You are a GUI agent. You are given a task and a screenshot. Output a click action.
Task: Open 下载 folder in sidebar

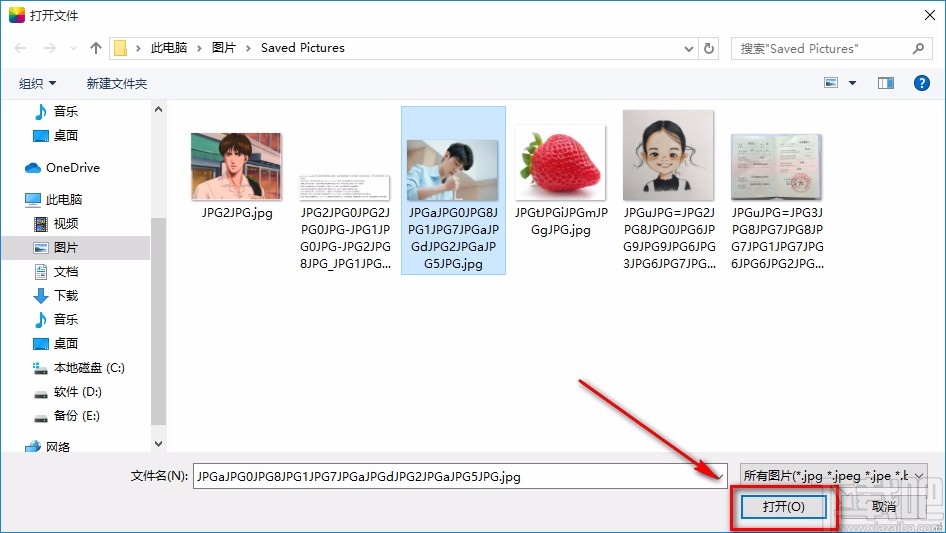click(x=56, y=296)
